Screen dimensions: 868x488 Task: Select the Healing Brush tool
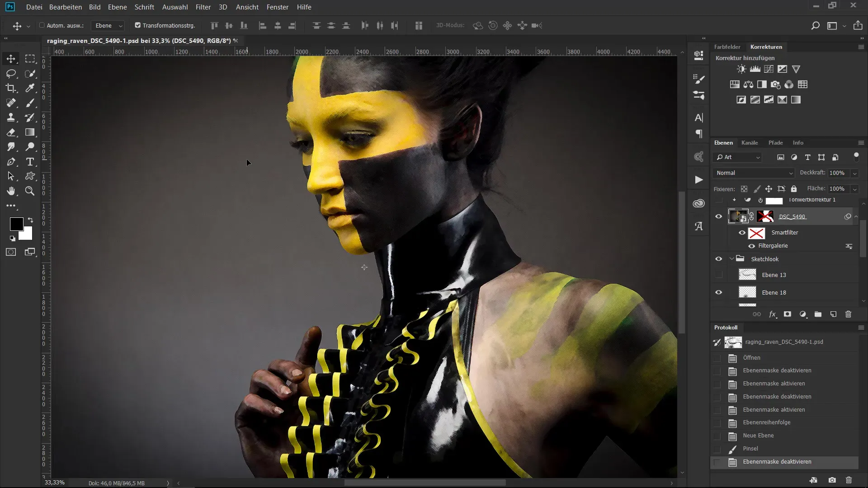[11, 103]
